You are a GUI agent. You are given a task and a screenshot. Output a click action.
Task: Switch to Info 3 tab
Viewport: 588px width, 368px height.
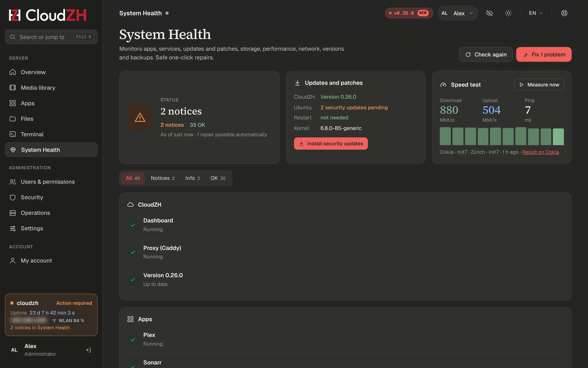pyautogui.click(x=192, y=178)
